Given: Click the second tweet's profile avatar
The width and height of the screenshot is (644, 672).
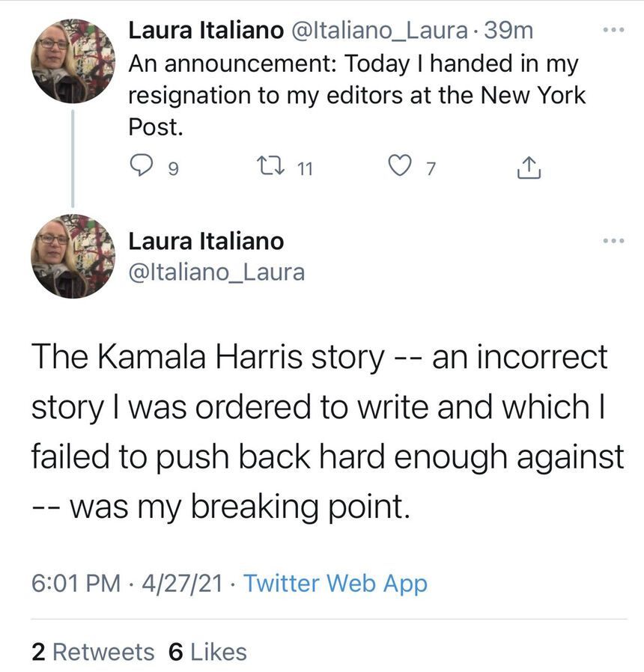Looking at the screenshot, I should click(73, 256).
